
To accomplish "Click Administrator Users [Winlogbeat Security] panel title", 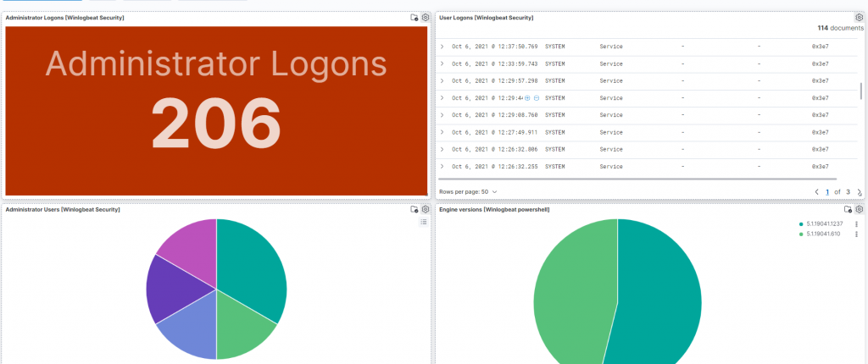I will (x=63, y=210).
